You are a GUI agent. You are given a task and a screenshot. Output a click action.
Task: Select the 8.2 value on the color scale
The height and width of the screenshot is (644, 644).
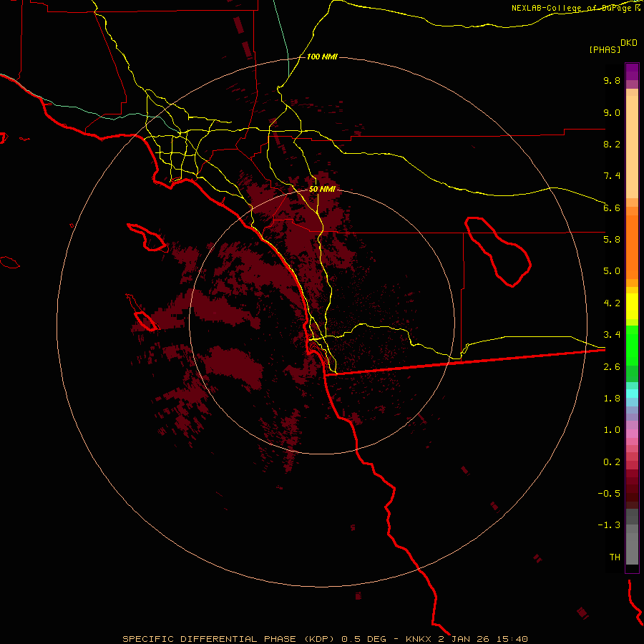click(612, 144)
